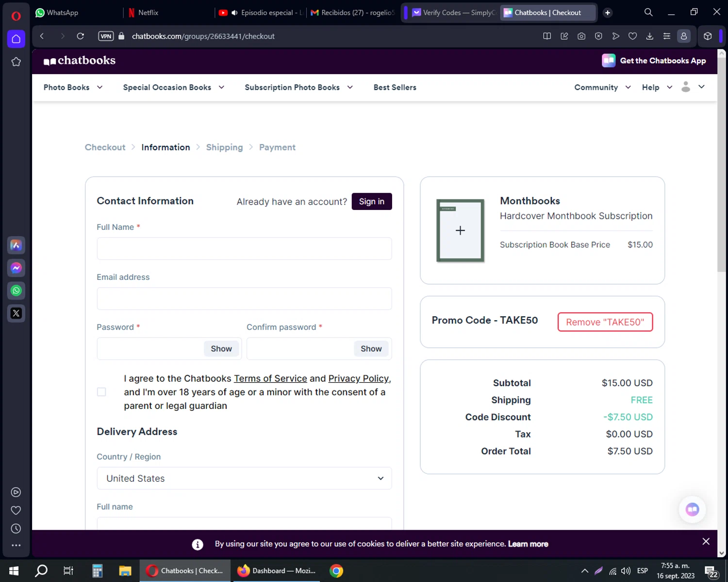Open extensions cube icon

point(708,36)
